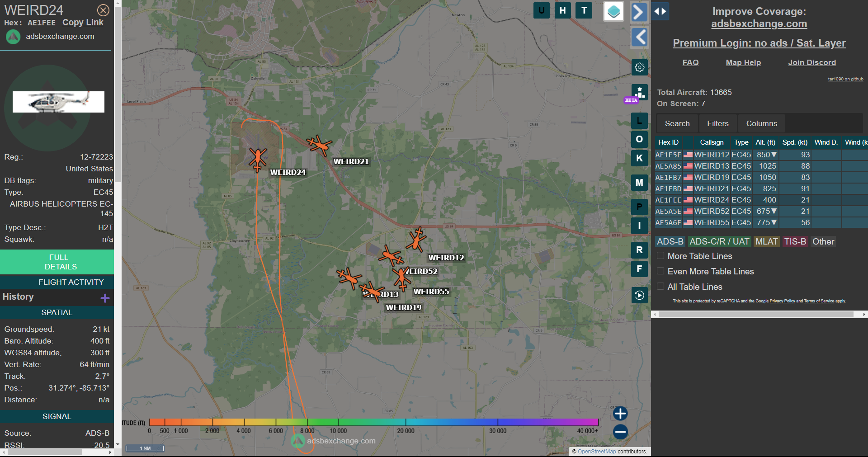Image resolution: width=868 pixels, height=457 pixels.
Task: Open Join Discord link
Action: (812, 62)
